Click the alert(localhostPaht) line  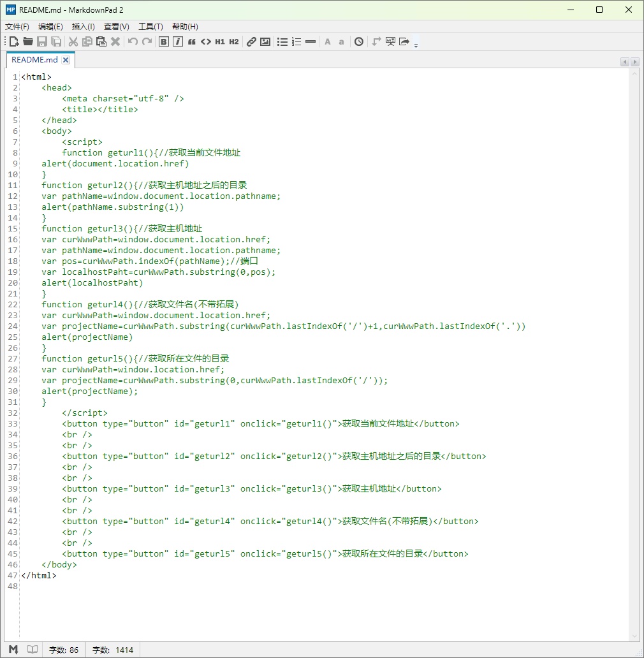click(92, 283)
